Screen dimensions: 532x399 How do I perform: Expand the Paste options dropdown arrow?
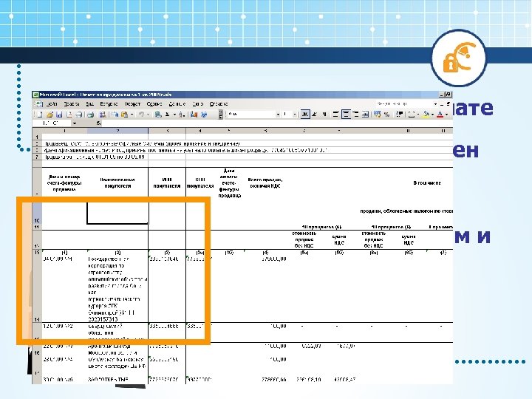[132, 115]
